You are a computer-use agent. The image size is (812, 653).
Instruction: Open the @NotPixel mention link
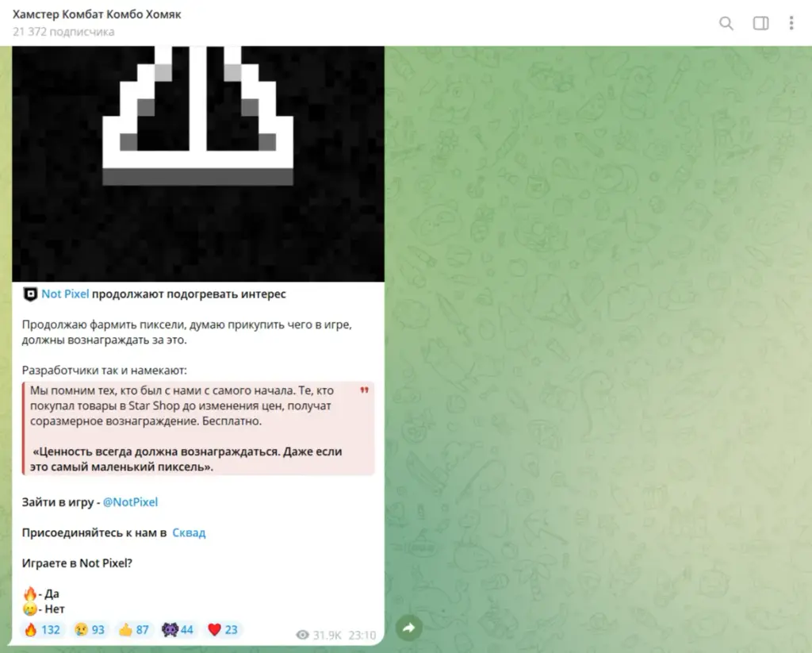coord(130,502)
